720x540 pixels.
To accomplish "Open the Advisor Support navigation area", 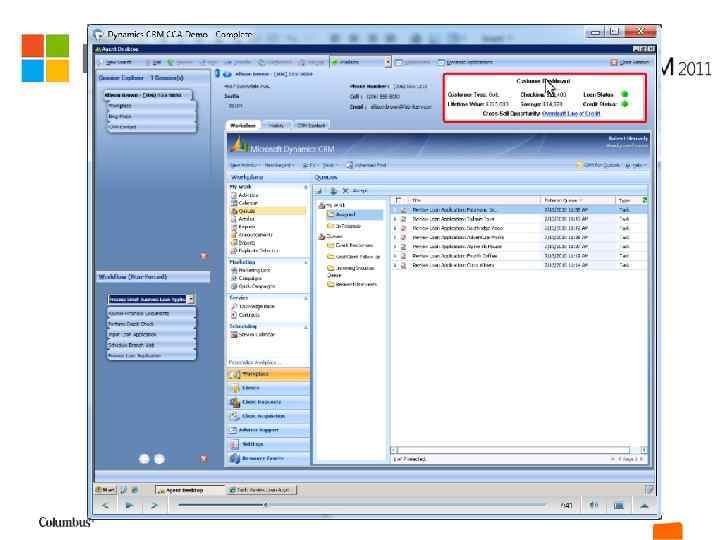I will (x=268, y=430).
